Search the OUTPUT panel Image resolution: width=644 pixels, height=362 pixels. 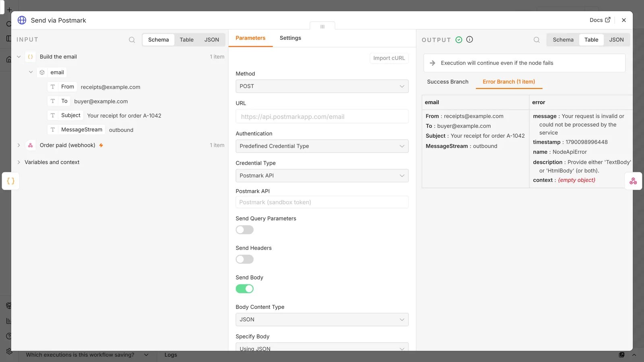pos(537,40)
